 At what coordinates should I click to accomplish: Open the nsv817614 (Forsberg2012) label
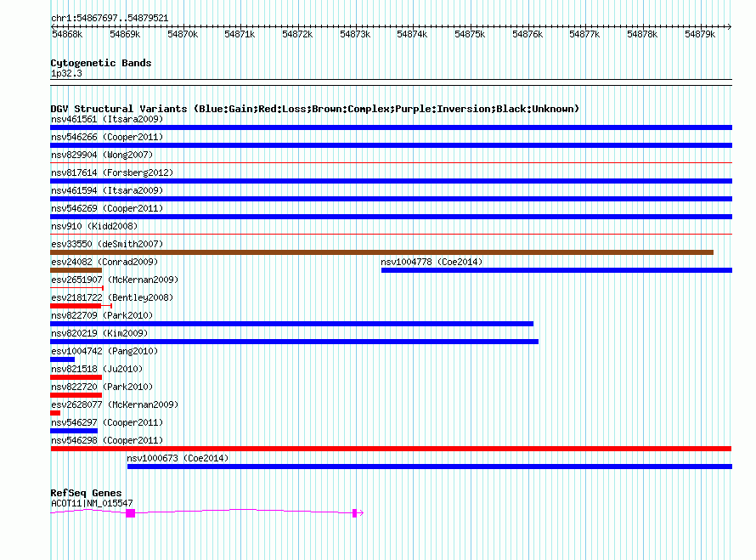pos(112,173)
